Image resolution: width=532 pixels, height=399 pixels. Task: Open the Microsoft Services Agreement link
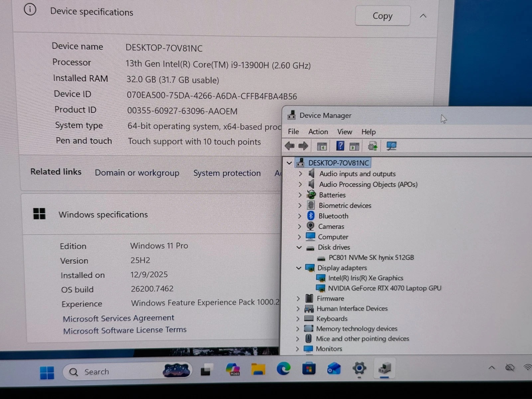pyautogui.click(x=118, y=318)
